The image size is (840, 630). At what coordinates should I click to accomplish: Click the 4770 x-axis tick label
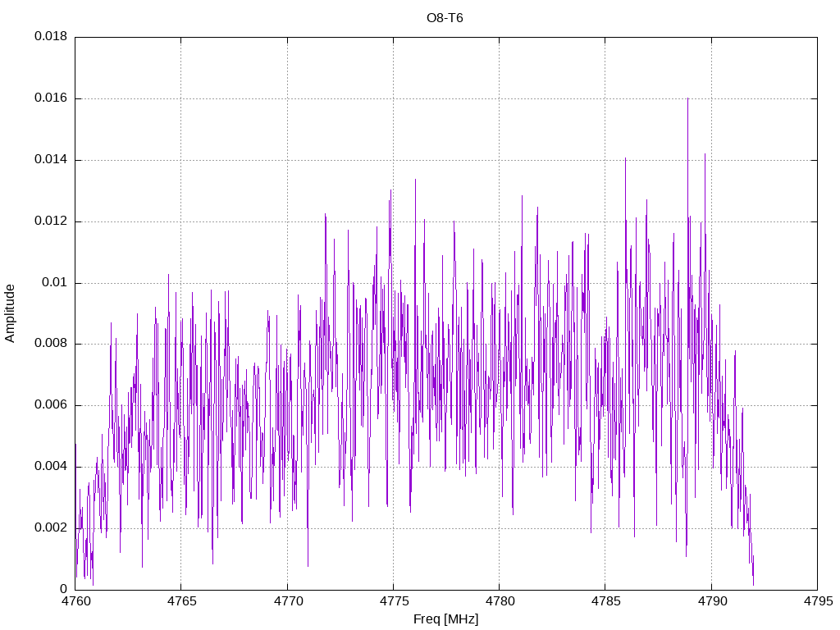point(288,601)
